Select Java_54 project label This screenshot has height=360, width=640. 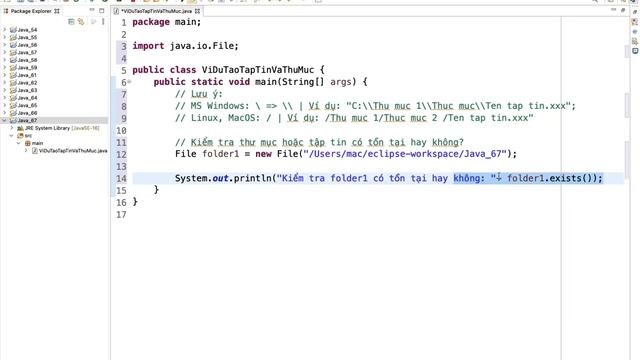[x=27, y=29]
